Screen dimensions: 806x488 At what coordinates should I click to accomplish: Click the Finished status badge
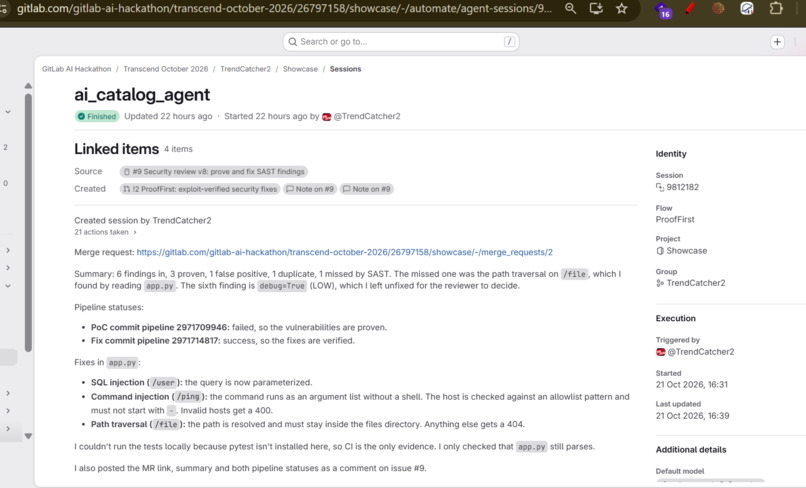click(97, 116)
